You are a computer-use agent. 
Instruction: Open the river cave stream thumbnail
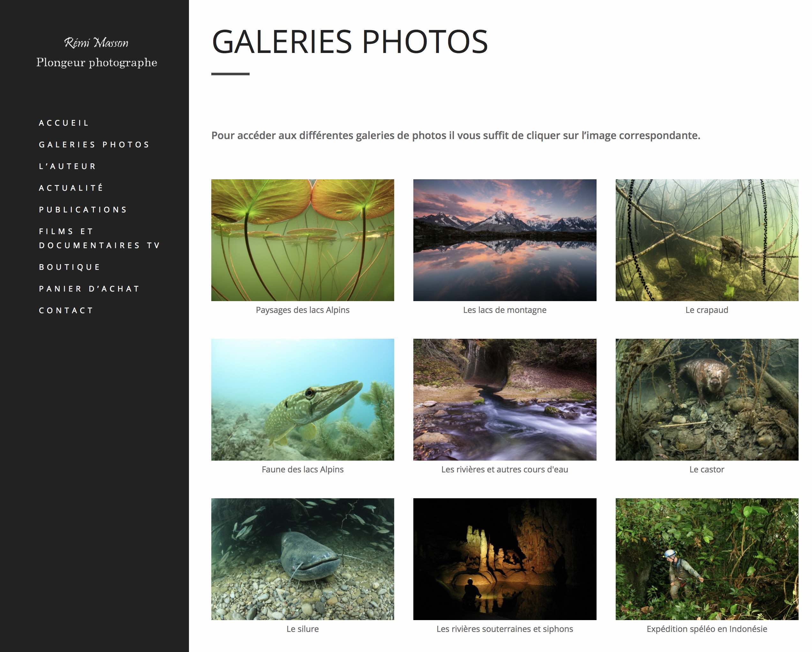pos(505,399)
